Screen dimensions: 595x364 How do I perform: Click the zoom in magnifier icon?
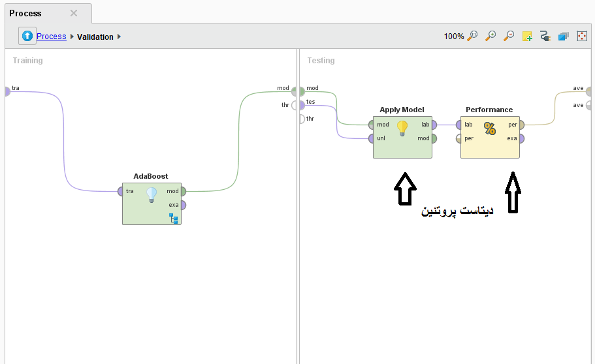[490, 37]
